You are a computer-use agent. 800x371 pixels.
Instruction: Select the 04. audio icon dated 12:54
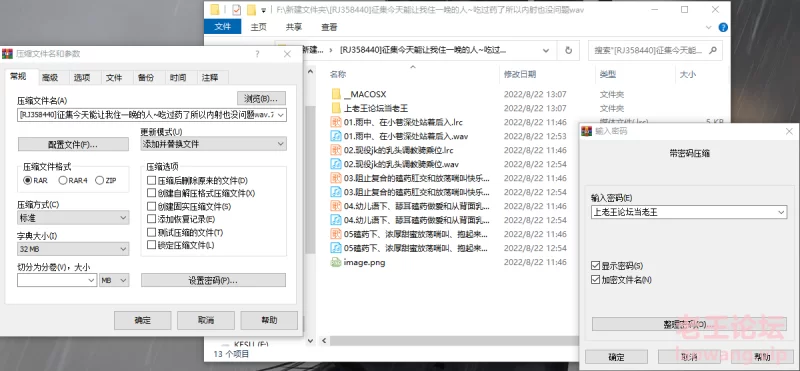tap(336, 220)
